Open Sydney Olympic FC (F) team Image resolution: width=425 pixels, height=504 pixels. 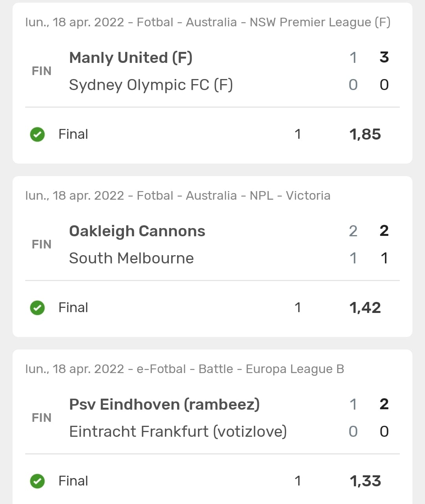[x=151, y=85]
